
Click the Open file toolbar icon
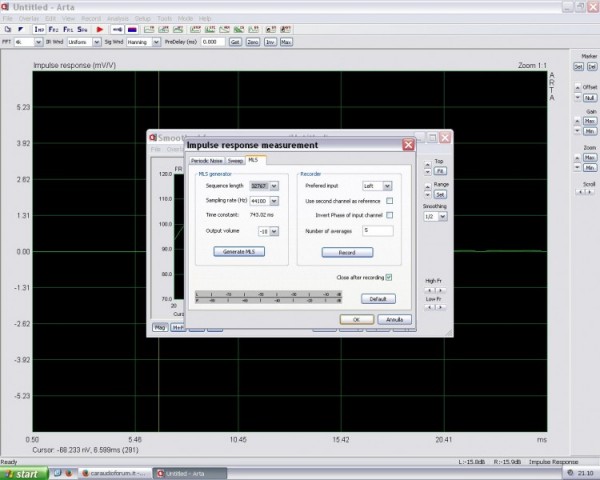[21, 29]
